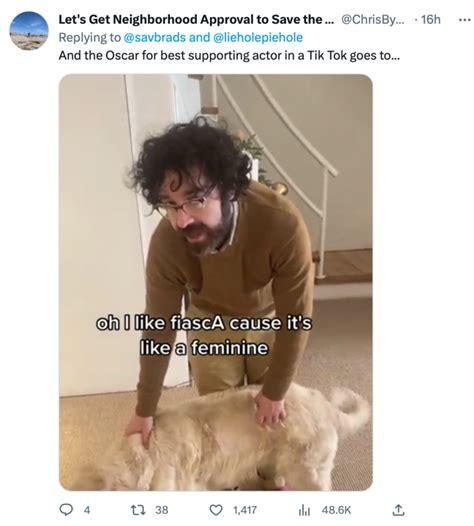The image size is (474, 526).
Task: Open the three-dot more options menu
Action: click(x=465, y=20)
